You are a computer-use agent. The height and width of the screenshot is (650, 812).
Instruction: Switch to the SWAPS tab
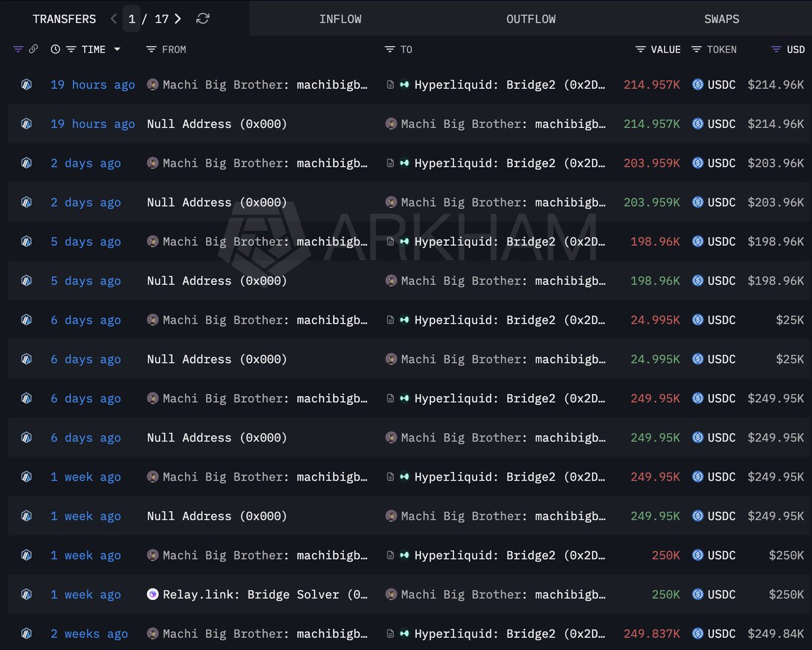click(x=721, y=19)
